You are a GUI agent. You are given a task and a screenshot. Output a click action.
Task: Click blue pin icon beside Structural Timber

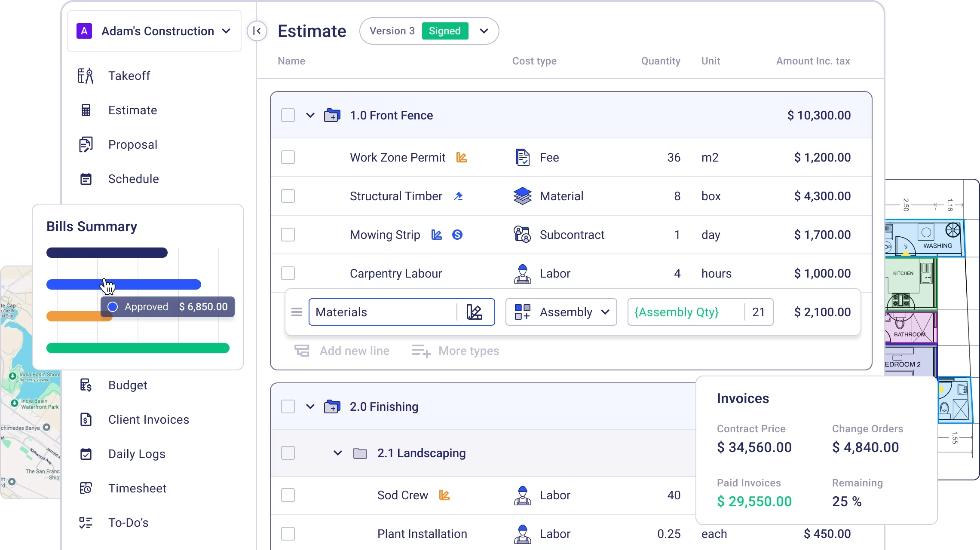(459, 196)
